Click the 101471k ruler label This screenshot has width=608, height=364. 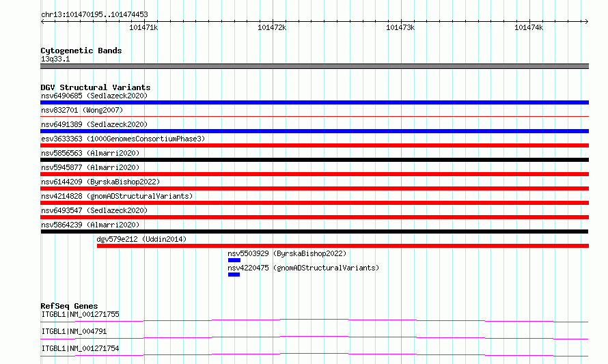click(143, 27)
